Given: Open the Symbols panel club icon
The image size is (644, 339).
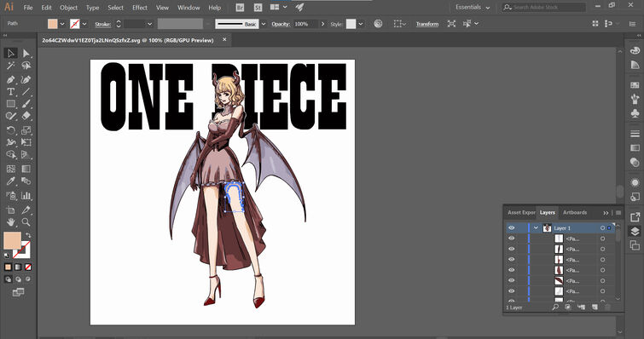Looking at the screenshot, I should pyautogui.click(x=635, y=112).
